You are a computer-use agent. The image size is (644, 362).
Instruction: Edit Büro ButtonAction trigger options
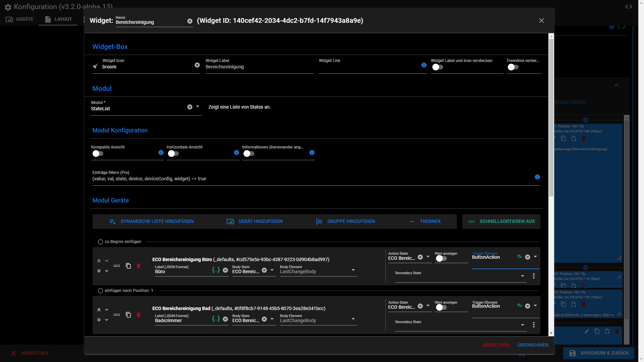click(520, 257)
